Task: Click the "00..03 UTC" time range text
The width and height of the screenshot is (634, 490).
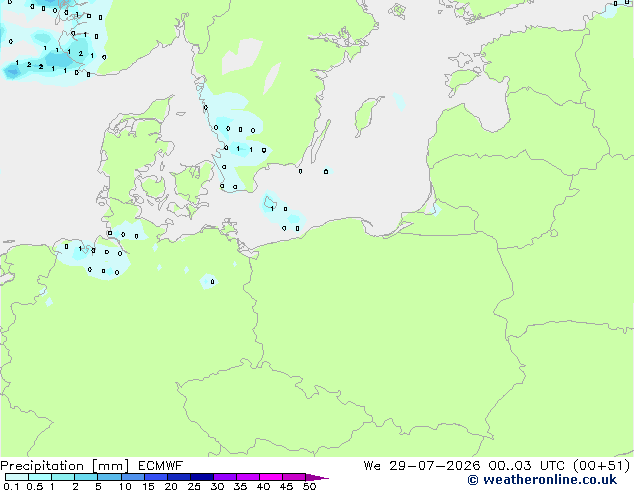Action: point(526,466)
